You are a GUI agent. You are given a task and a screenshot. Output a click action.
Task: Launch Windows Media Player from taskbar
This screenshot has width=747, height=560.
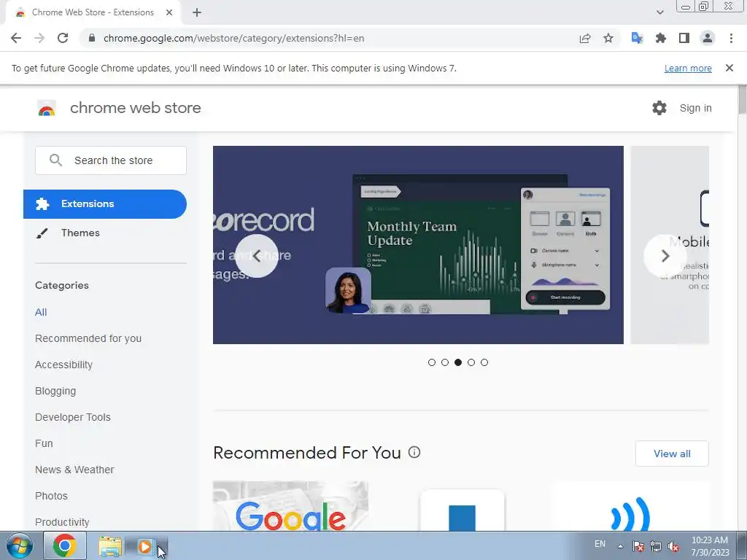[145, 546]
